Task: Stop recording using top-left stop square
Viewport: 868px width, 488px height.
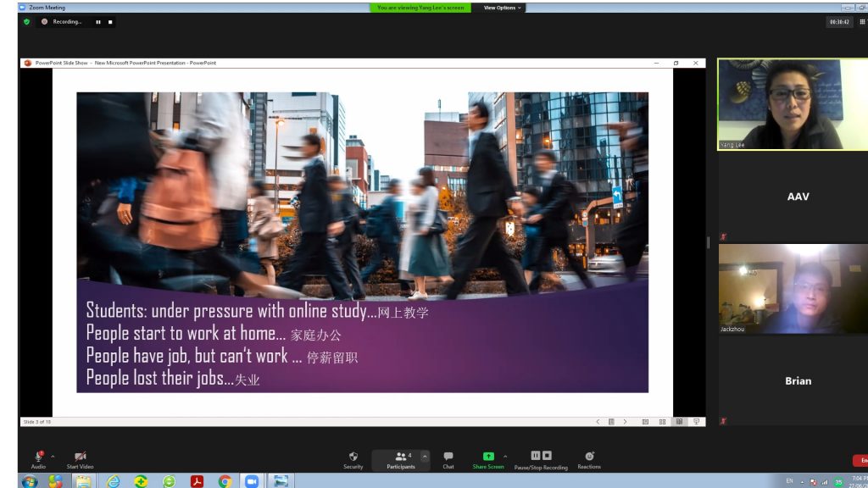Action: 109,22
